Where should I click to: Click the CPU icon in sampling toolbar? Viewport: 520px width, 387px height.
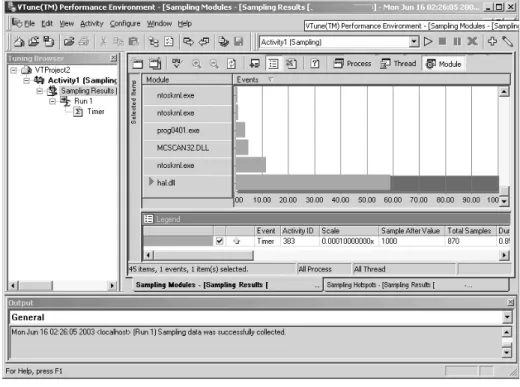(177, 63)
